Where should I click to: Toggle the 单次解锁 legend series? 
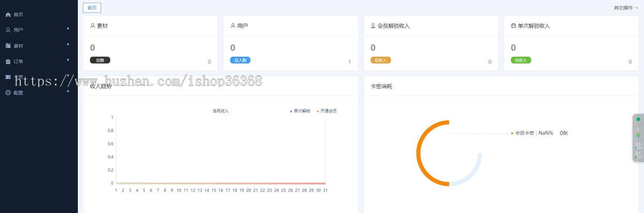point(300,111)
